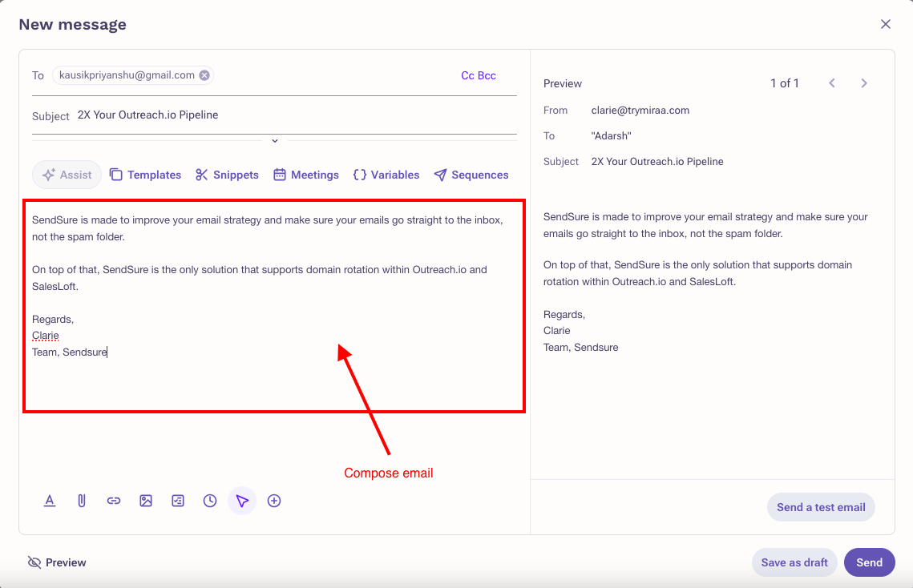Screen dimensions: 913x588
Task: Open Snippets menu
Action: pyautogui.click(x=227, y=175)
